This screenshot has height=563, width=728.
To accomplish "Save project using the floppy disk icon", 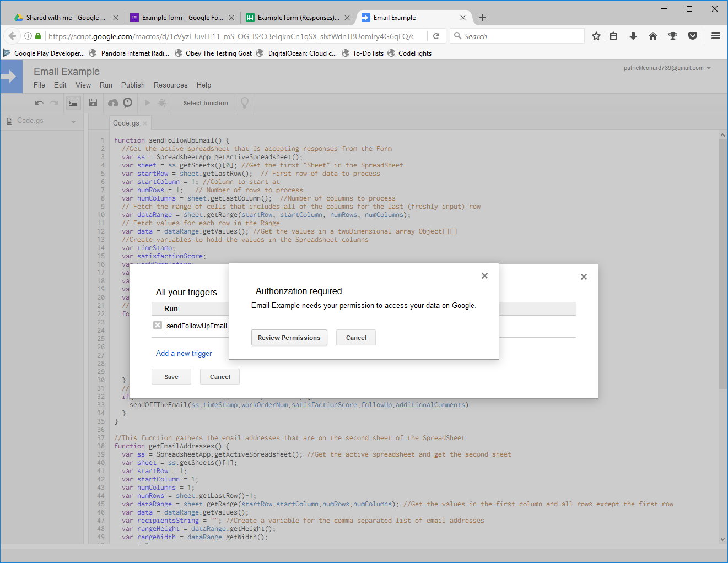I will click(93, 103).
